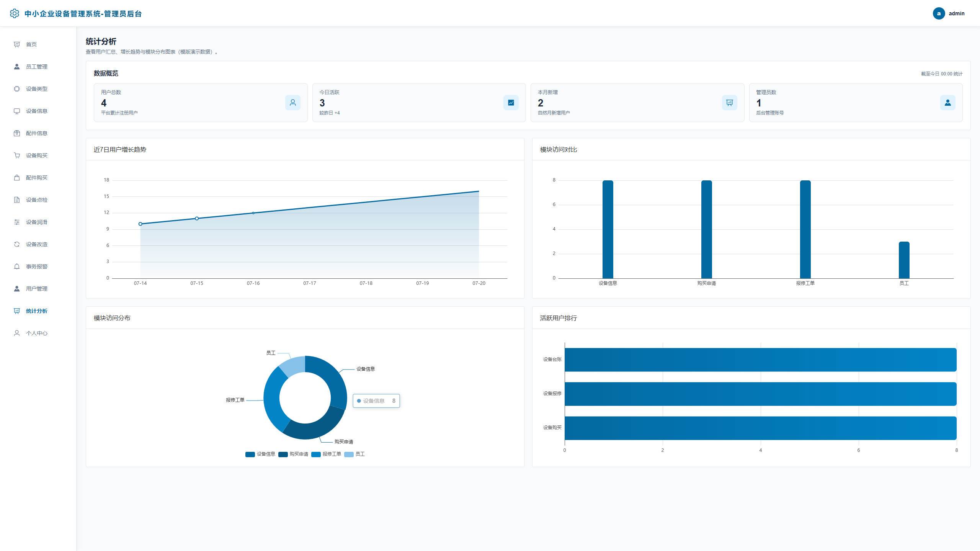The image size is (980, 551).
Task: Click the 设备报修 horizontal bar
Action: pos(761,394)
